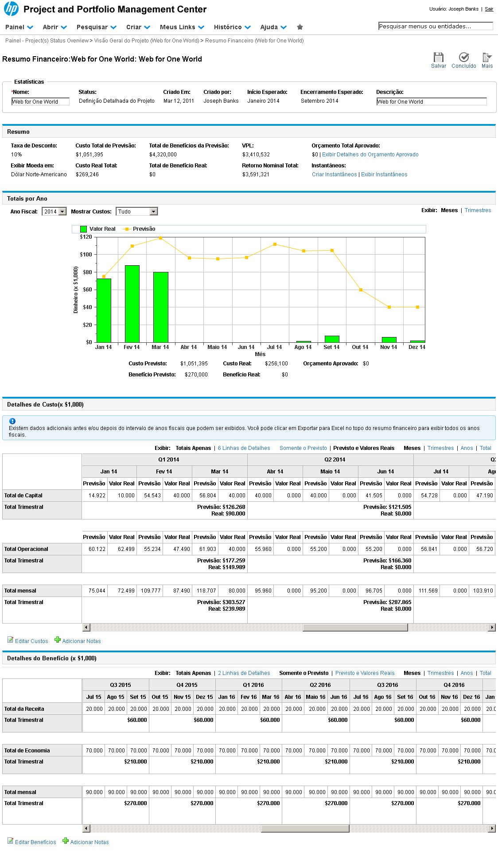This screenshot has height=868, width=498.
Task: Click the favorites star icon in menu bar
Action: point(300,27)
